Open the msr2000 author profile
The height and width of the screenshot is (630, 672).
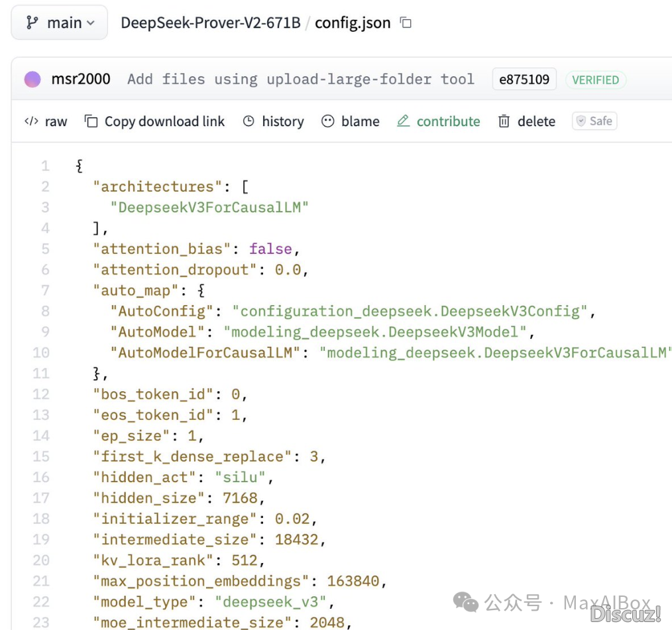[81, 80]
